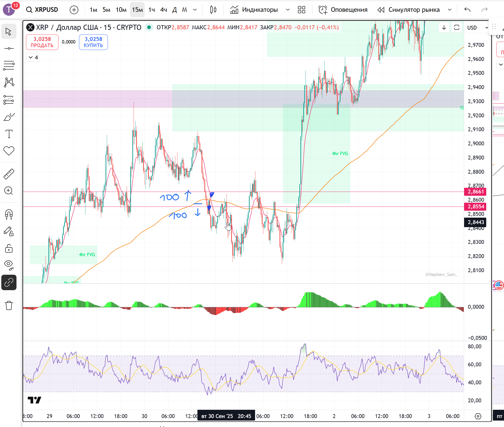Toggle lock all drawings

point(9,248)
